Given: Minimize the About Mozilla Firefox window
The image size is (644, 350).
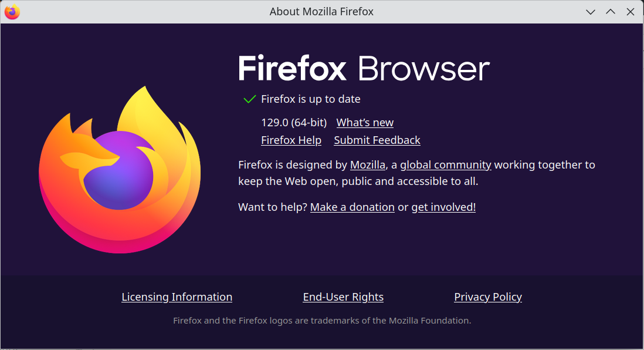Looking at the screenshot, I should [591, 12].
